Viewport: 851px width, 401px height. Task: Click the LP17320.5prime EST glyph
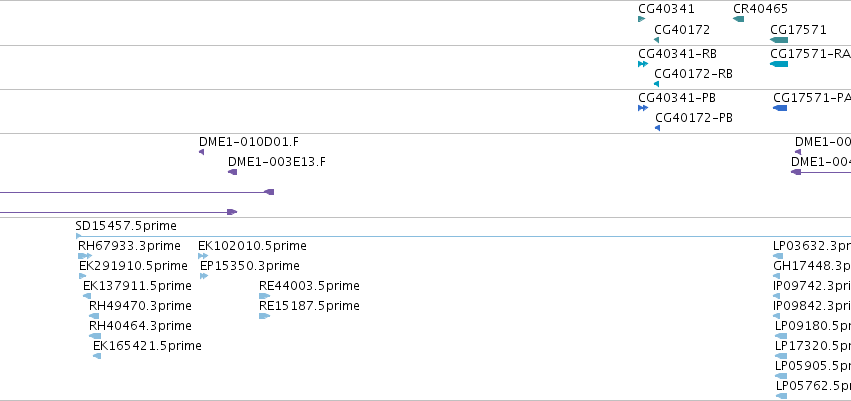click(780, 356)
